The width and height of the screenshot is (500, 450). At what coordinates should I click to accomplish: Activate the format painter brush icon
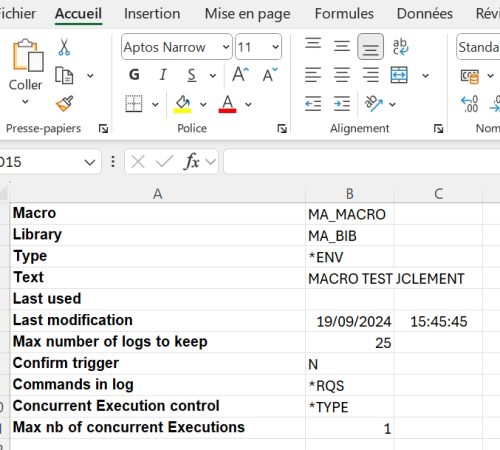[64, 104]
